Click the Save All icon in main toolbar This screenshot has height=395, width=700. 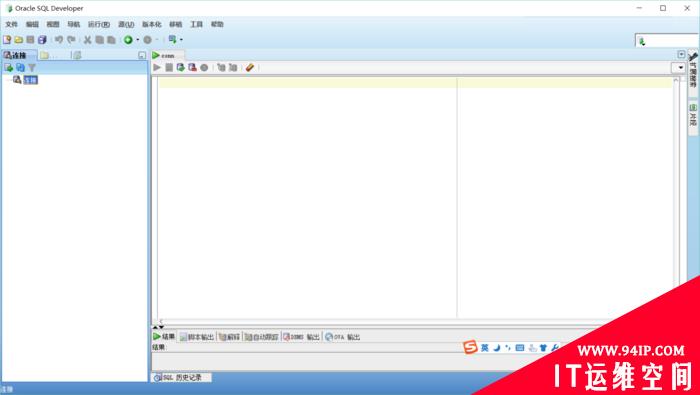42,40
